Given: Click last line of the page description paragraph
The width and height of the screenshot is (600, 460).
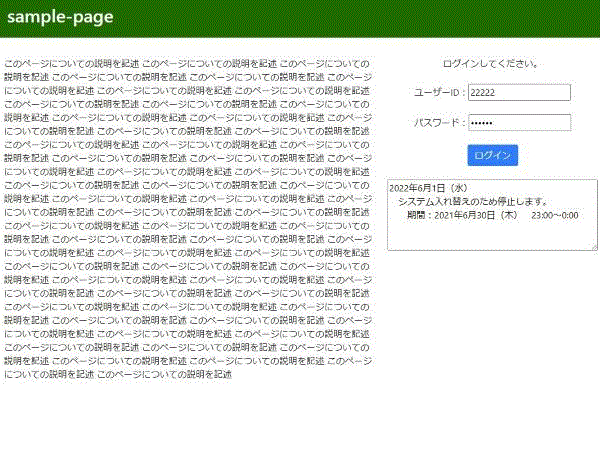Looking at the screenshot, I should point(118,375).
